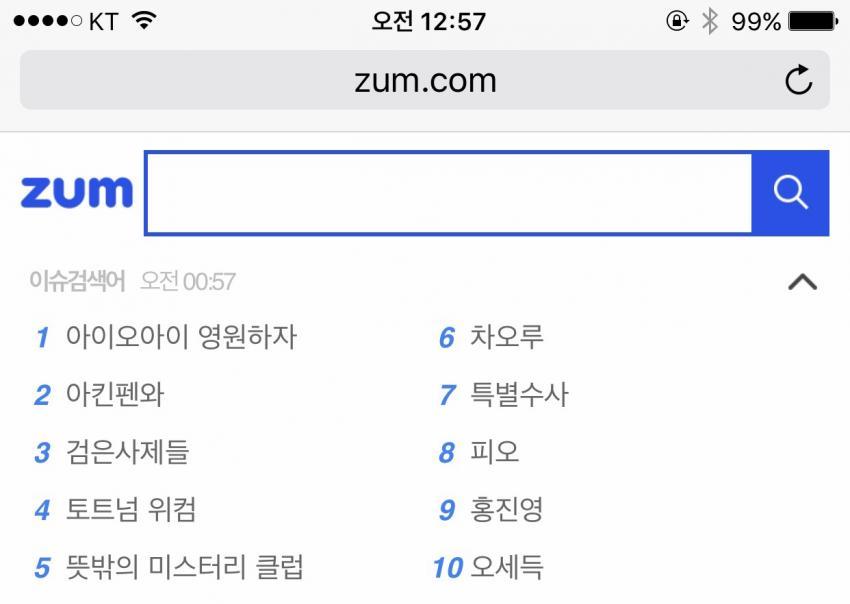Click the magnifying glass search button
Screen dimensions: 850x604
(x=790, y=193)
